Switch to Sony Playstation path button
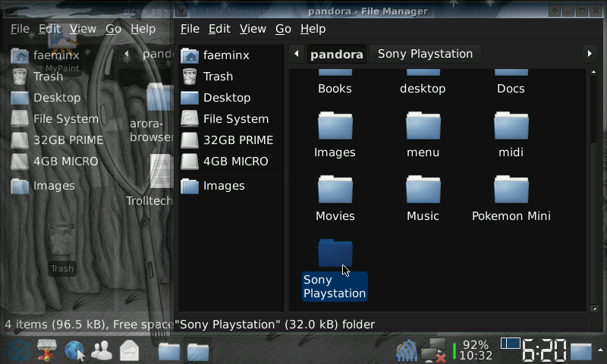Image resolution: width=607 pixels, height=364 pixels. [425, 54]
